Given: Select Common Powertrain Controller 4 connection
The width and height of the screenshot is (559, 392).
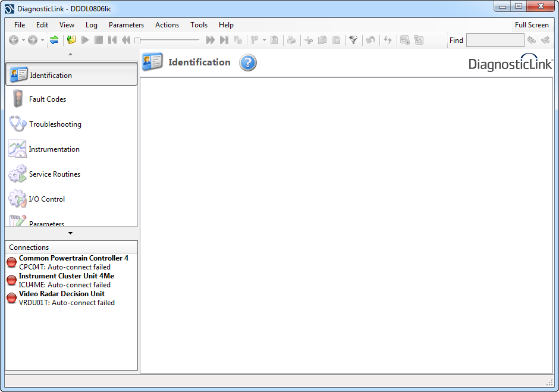Looking at the screenshot, I should [x=73, y=258].
